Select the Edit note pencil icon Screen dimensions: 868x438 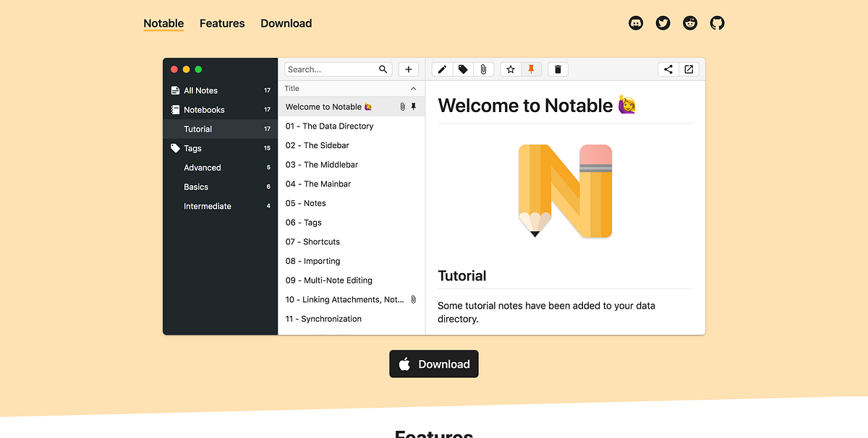click(x=442, y=69)
